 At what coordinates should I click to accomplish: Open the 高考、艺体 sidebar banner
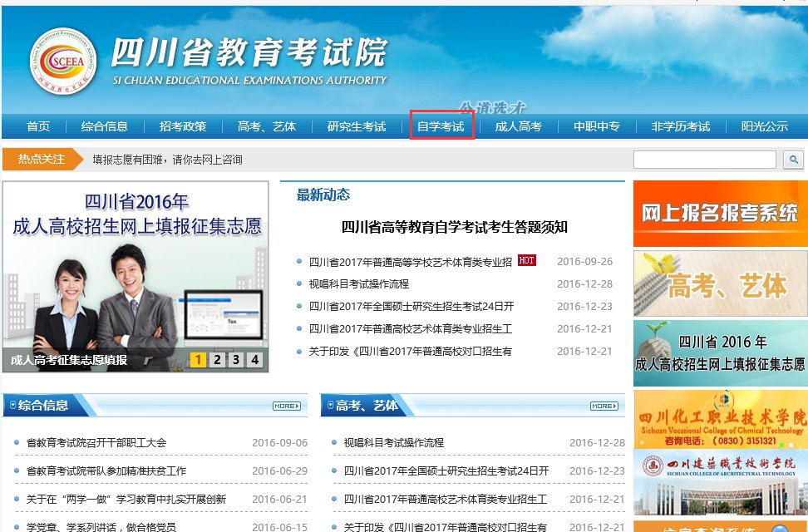tap(718, 284)
